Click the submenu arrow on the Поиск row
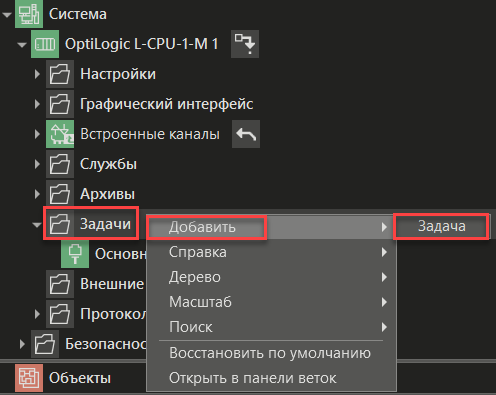 (x=384, y=327)
